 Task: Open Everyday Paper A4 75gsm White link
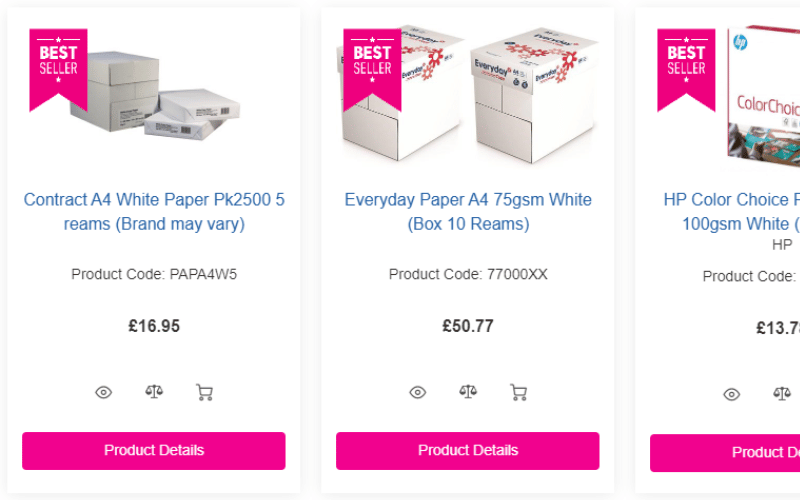(x=468, y=211)
